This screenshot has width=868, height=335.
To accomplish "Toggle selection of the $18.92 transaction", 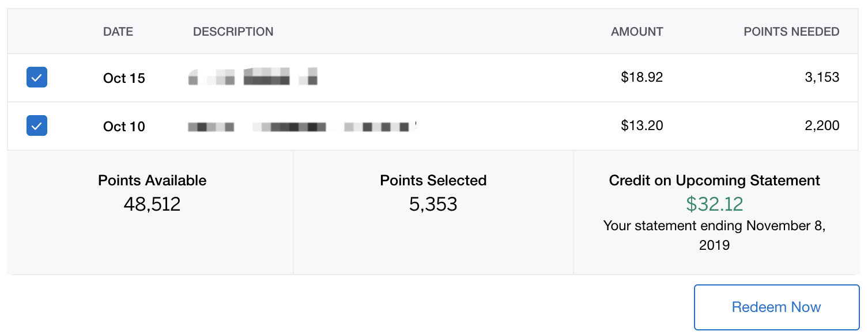I will (36, 77).
